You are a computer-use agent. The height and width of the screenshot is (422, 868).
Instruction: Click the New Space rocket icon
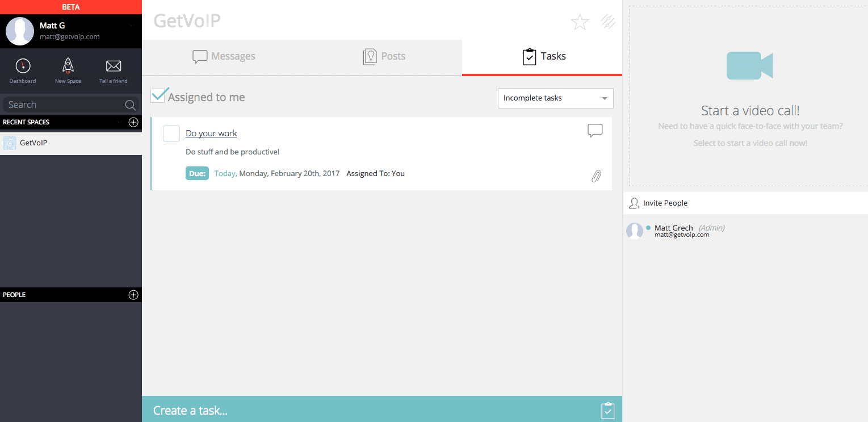pos(68,66)
